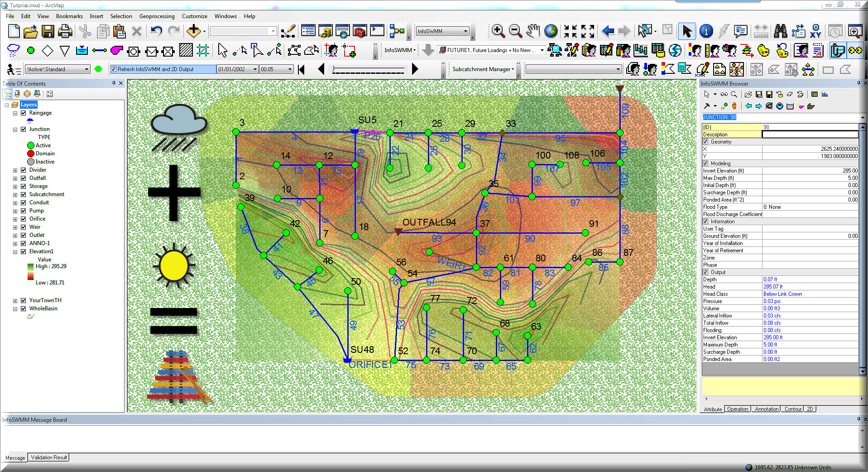This screenshot has height=472, width=868.
Task: Toggle the Junction layer checkbox
Action: 24,129
